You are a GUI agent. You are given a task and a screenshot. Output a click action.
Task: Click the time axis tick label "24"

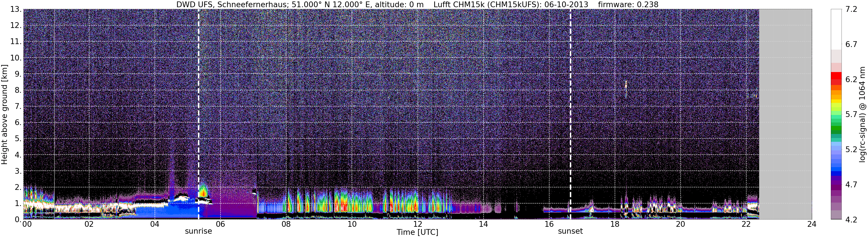pos(812,224)
